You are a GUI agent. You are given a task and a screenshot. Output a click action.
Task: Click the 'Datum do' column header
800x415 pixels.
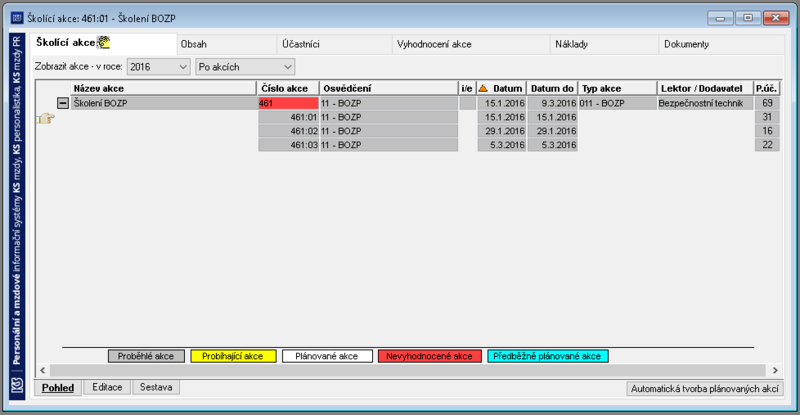[552, 88]
